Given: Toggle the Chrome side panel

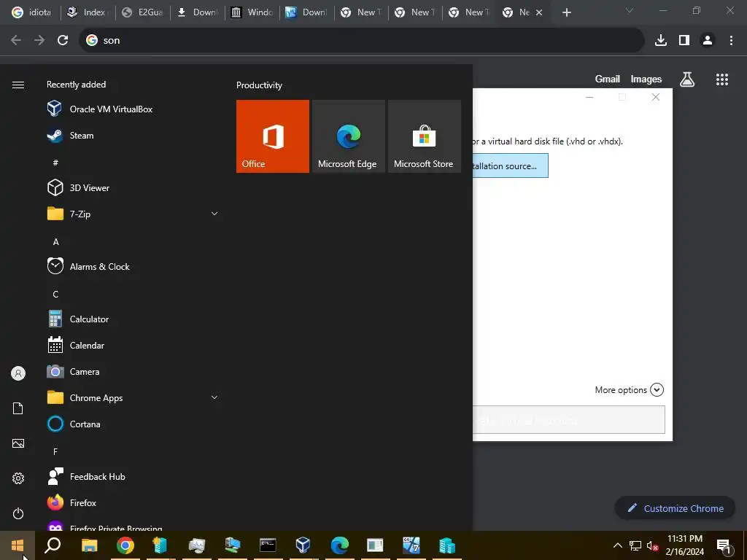Looking at the screenshot, I should click(684, 41).
